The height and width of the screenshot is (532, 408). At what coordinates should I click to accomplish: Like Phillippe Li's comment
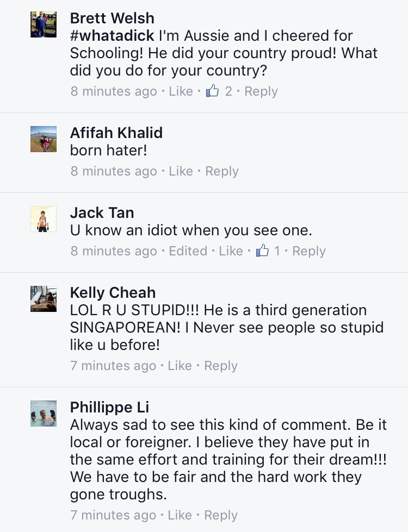coord(180,515)
